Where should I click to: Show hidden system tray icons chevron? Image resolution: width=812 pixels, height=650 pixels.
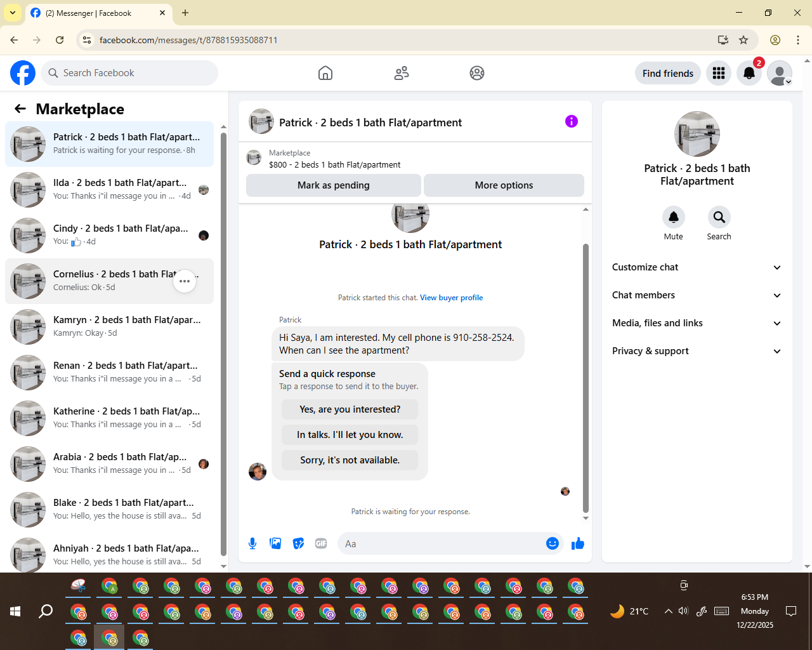668,611
